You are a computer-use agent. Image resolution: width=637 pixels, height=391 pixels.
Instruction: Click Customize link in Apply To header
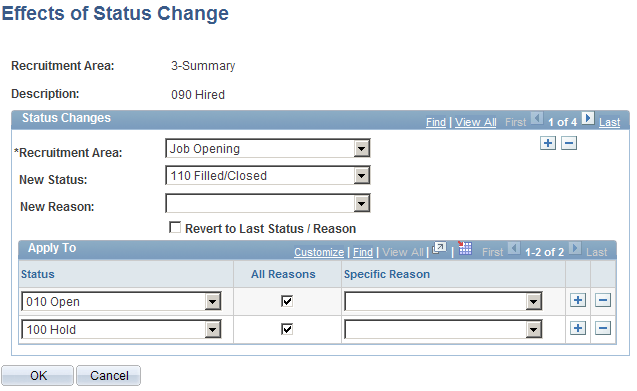319,252
